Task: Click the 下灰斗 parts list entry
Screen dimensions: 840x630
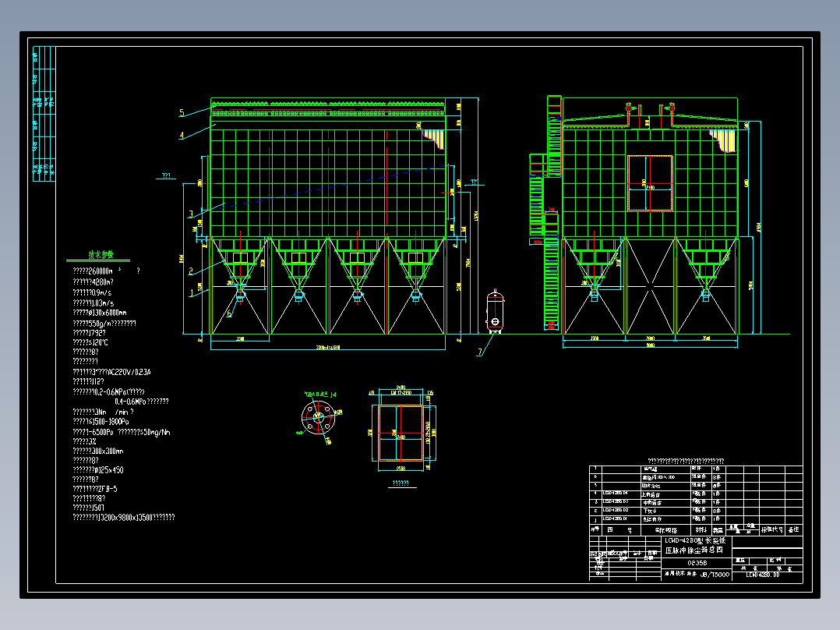Action: pos(649,511)
